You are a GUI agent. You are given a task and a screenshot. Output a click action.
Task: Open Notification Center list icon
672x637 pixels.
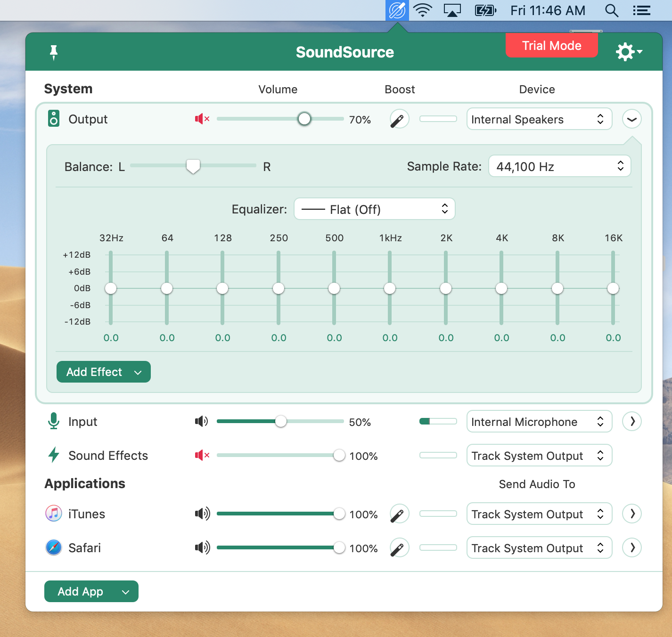[x=641, y=10]
